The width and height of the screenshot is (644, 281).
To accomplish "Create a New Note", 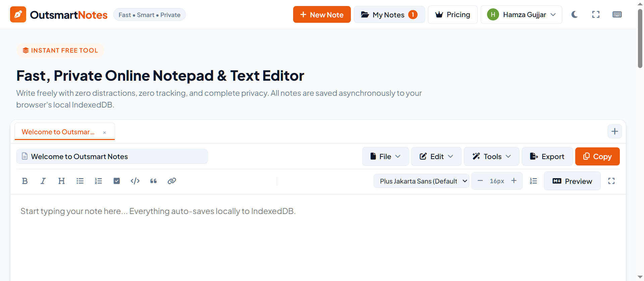I will [322, 14].
